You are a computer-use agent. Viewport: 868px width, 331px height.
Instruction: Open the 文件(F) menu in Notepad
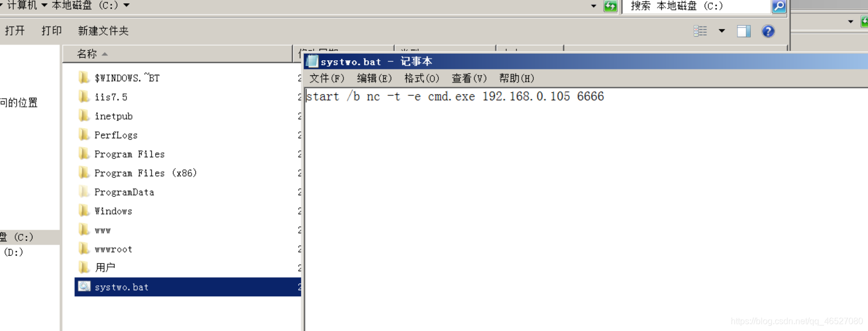pyautogui.click(x=327, y=78)
